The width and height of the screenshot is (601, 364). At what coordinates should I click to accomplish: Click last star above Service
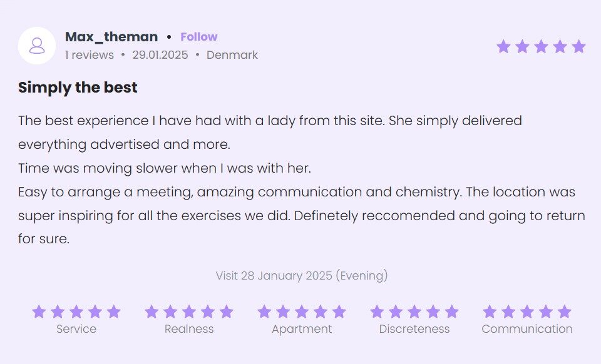(113, 311)
